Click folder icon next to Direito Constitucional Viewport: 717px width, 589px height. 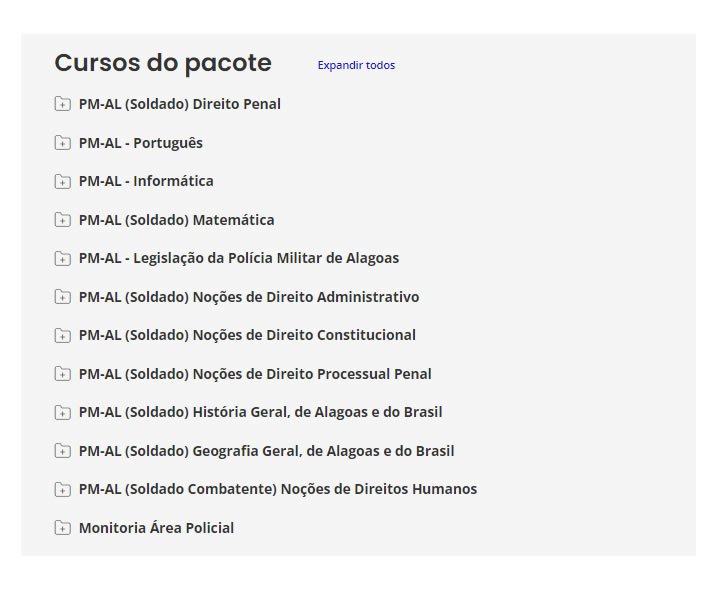[62, 335]
